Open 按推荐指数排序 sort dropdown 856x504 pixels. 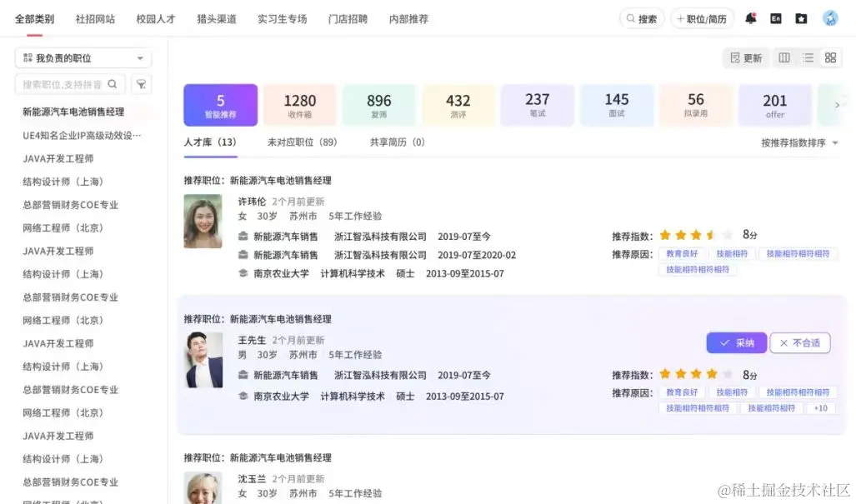799,143
